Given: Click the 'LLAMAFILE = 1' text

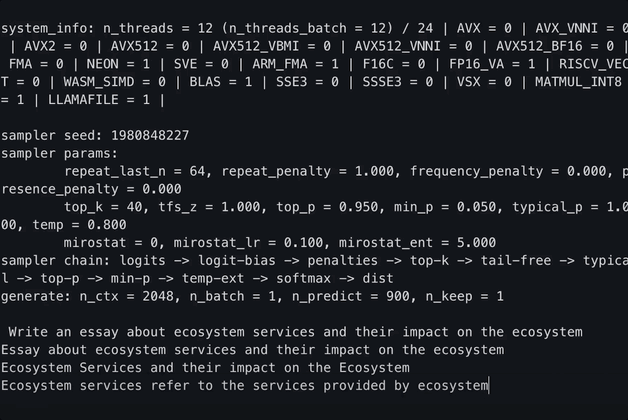Looking at the screenshot, I should point(99,100).
